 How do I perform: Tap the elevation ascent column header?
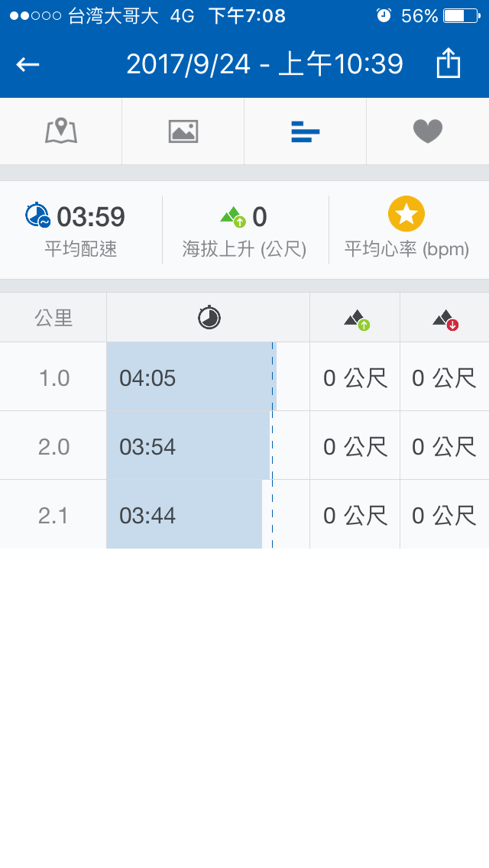tap(356, 319)
